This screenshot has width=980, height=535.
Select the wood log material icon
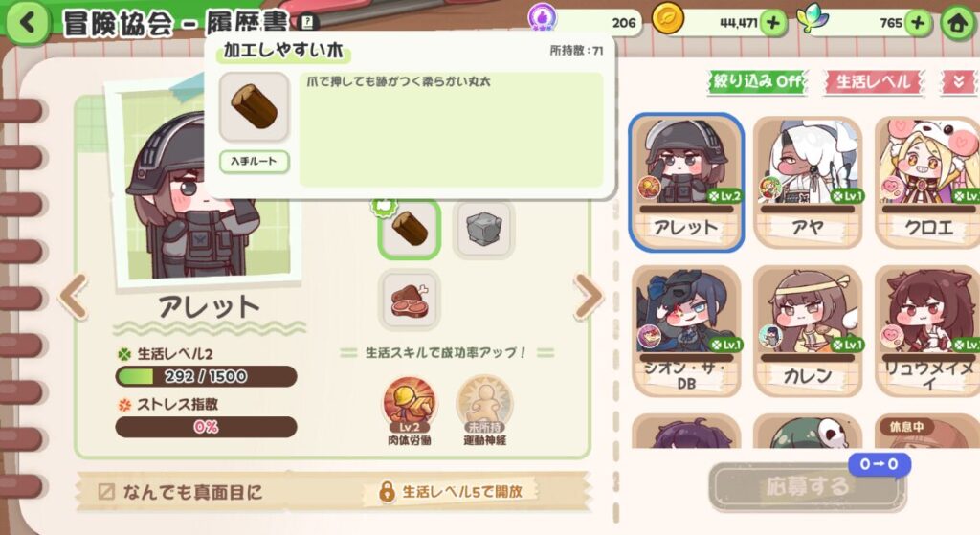410,229
